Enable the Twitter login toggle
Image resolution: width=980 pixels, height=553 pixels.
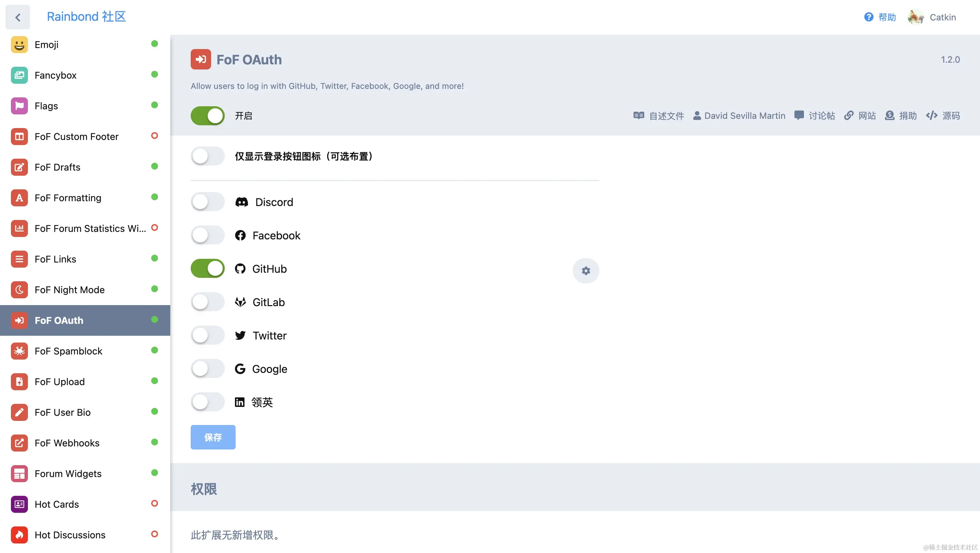(207, 335)
